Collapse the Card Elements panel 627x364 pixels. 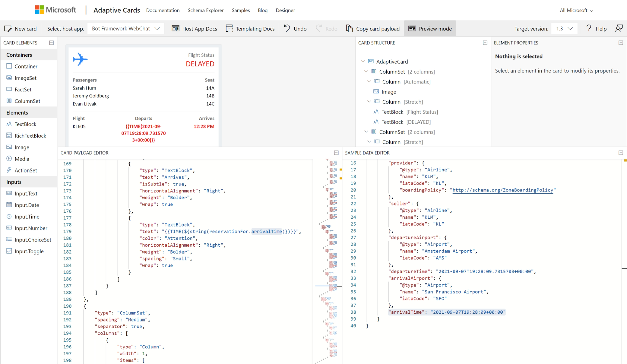coord(51,43)
